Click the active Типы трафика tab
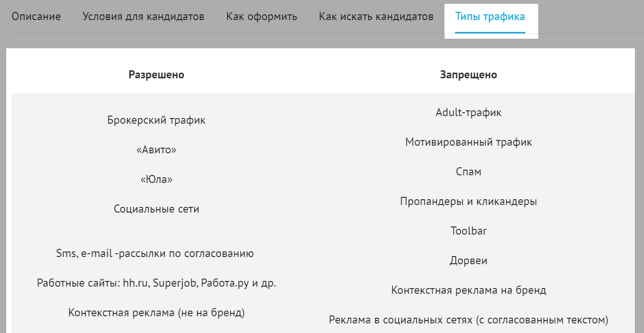 pos(490,17)
